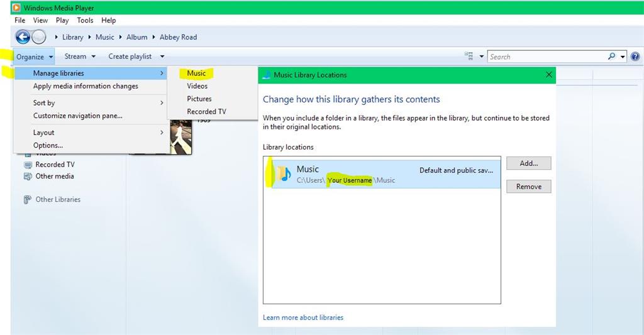644x335 pixels.
Task: Open Learn more about libraries link
Action: pos(303,317)
